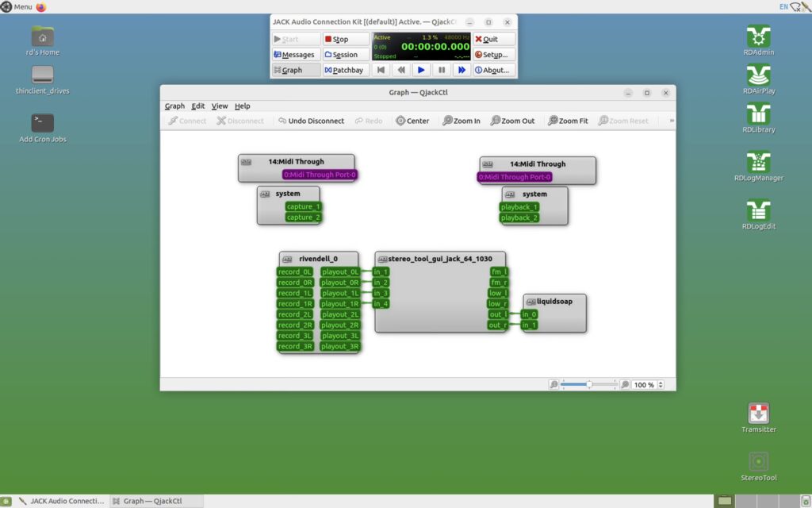
Task: Click Zoom In on the toolbar
Action: (462, 121)
